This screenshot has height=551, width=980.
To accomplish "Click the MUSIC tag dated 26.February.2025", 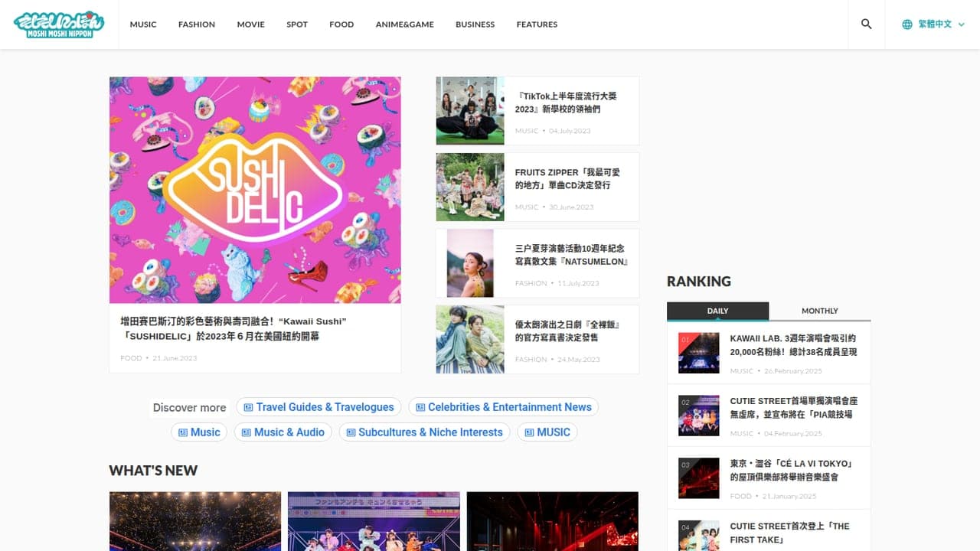I will pyautogui.click(x=742, y=371).
